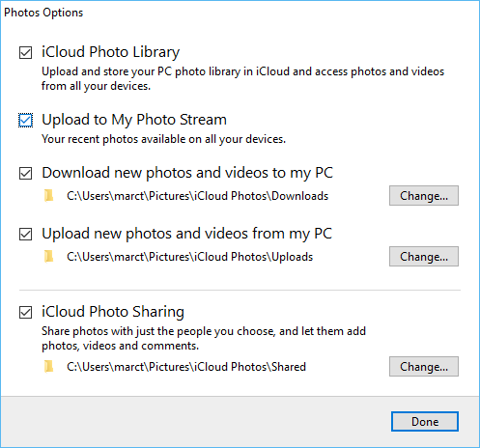Click the iCloud Photo Library label

point(110,52)
